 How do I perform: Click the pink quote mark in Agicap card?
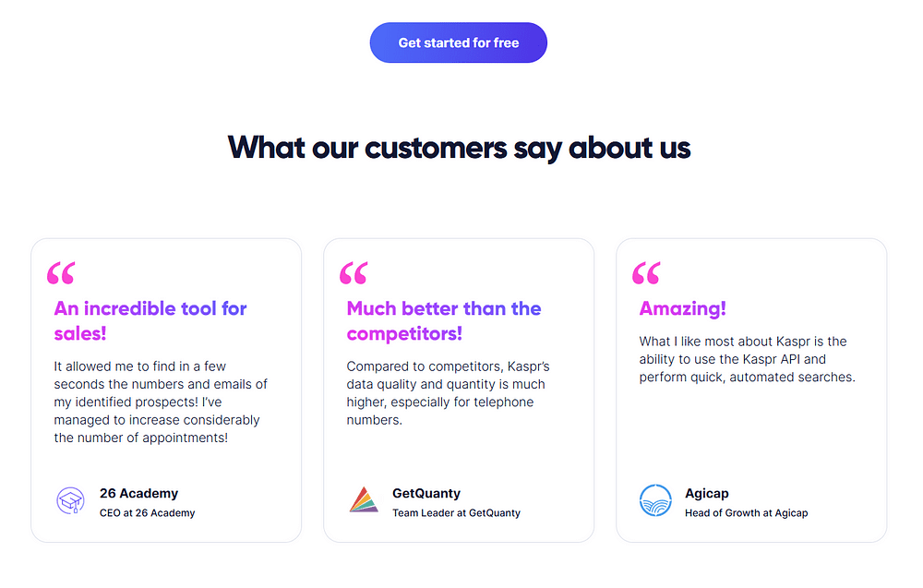646,273
